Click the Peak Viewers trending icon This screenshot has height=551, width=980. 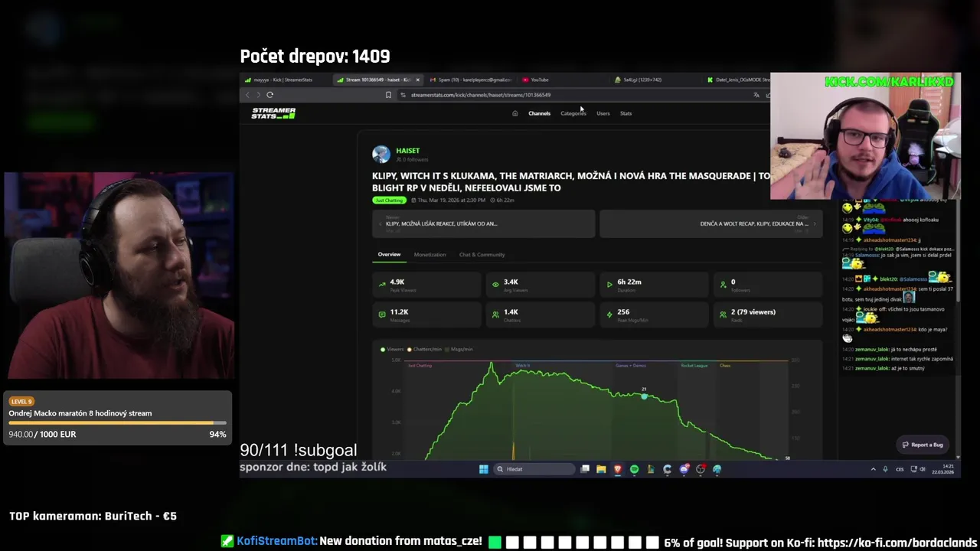pos(382,284)
